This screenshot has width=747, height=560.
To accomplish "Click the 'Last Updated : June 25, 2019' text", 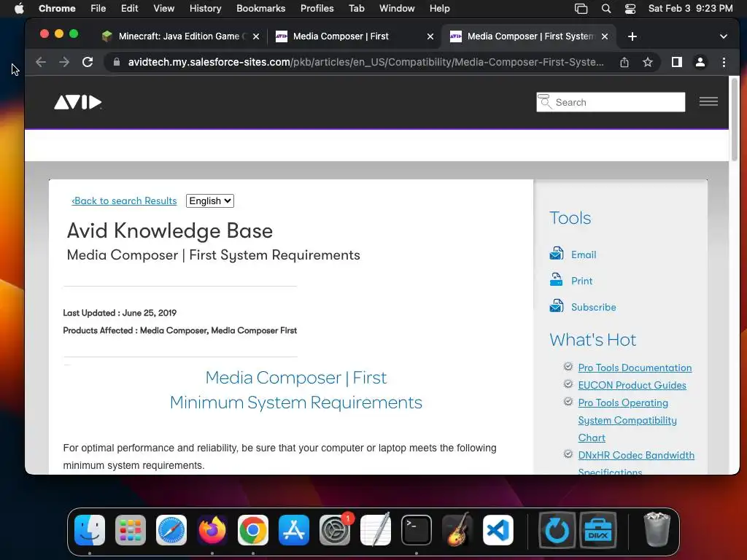I will pyautogui.click(x=120, y=313).
